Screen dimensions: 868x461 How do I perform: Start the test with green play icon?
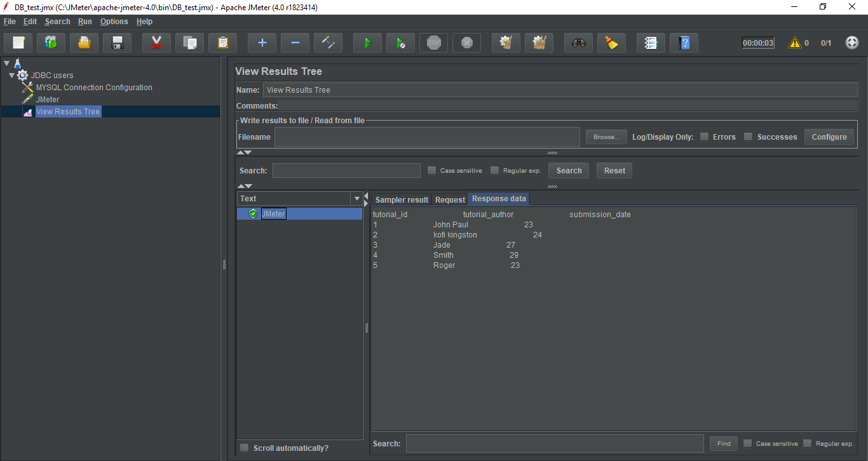368,43
